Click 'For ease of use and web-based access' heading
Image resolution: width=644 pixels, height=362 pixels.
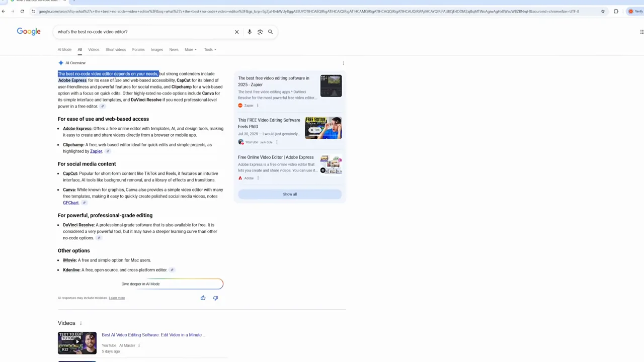(x=103, y=119)
